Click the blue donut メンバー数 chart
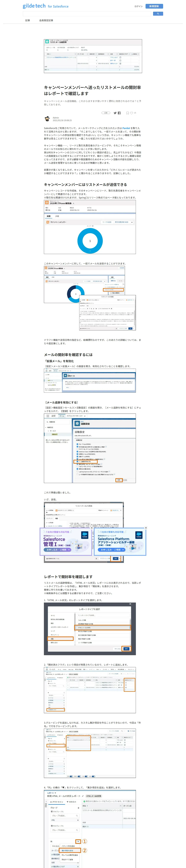The image size is (186, 868). [90, 241]
